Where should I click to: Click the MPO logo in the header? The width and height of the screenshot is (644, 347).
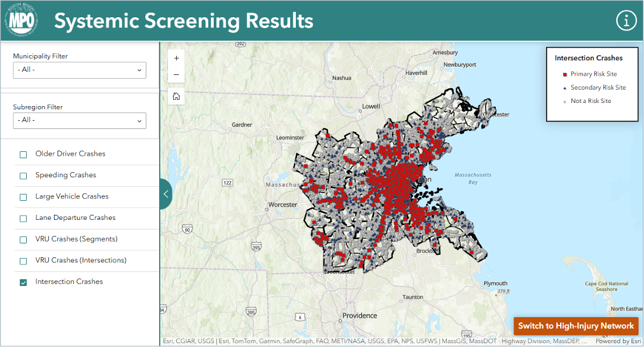(x=22, y=21)
